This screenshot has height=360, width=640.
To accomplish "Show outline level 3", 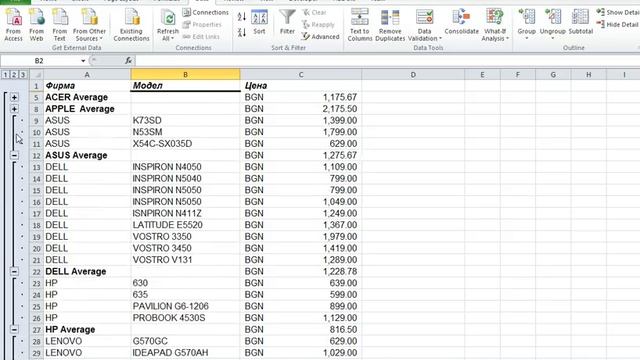I will click(x=23, y=75).
